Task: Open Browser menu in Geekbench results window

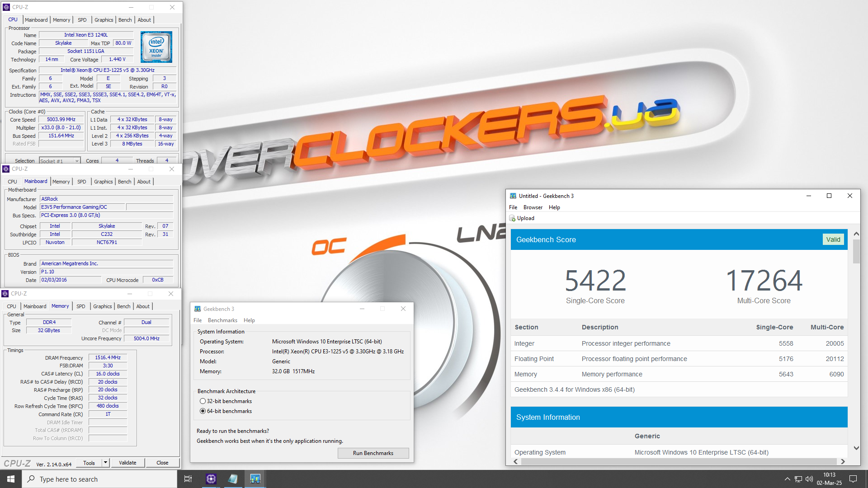Action: point(533,207)
